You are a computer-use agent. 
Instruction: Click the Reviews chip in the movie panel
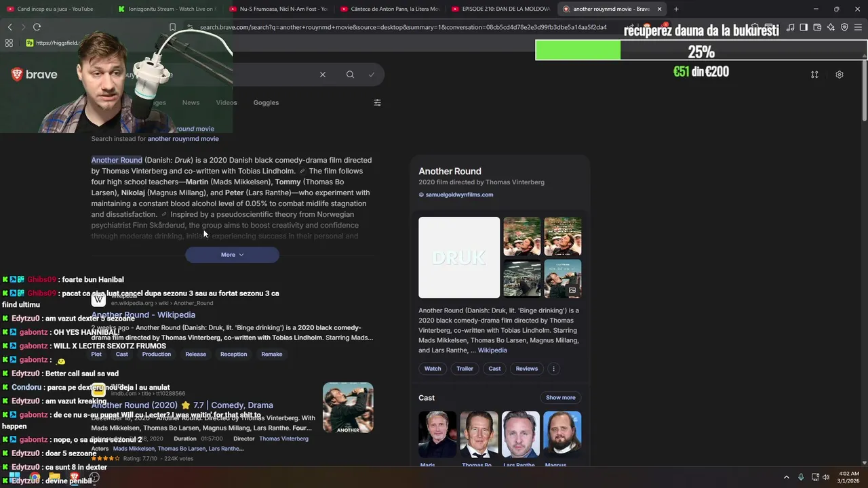point(527,369)
